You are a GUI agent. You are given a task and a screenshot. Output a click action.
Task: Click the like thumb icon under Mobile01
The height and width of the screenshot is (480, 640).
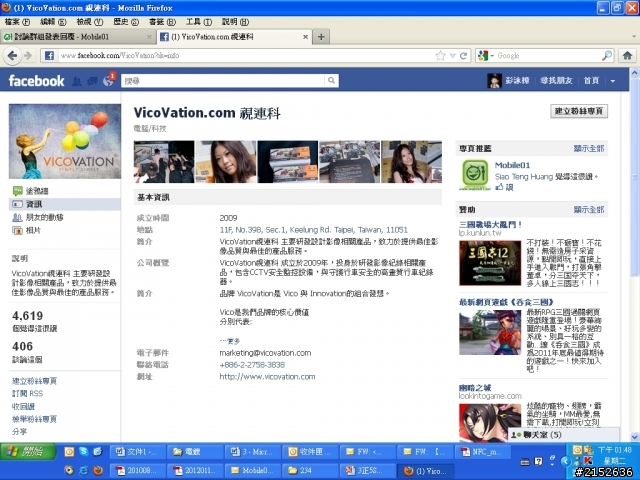point(499,187)
